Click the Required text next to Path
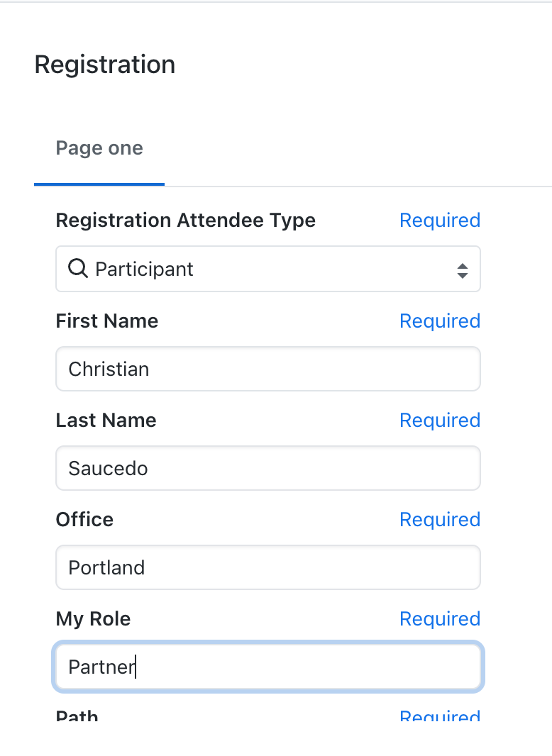Viewport: 552px width, 756px height. point(440,716)
